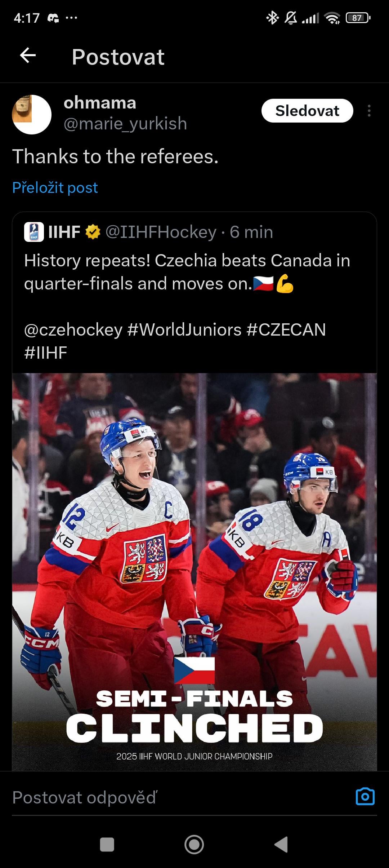Tap the Android home circle button
Viewport: 389px width, 868px height.
click(194, 844)
